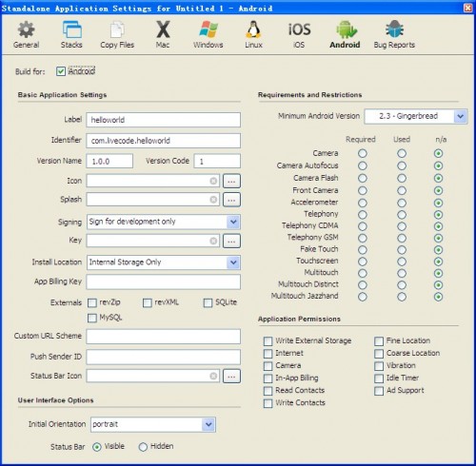
Task: Expand the Initial Orientation dropdown
Action: point(208,424)
